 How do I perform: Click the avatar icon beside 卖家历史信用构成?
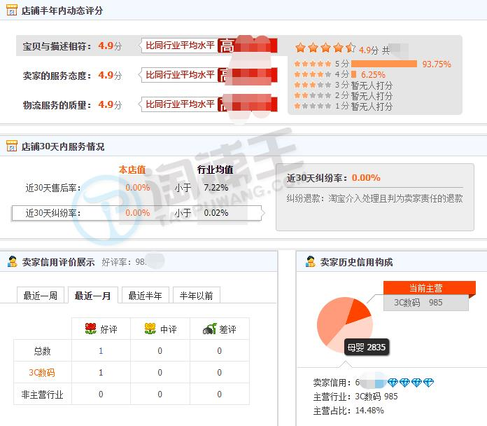[310, 262]
